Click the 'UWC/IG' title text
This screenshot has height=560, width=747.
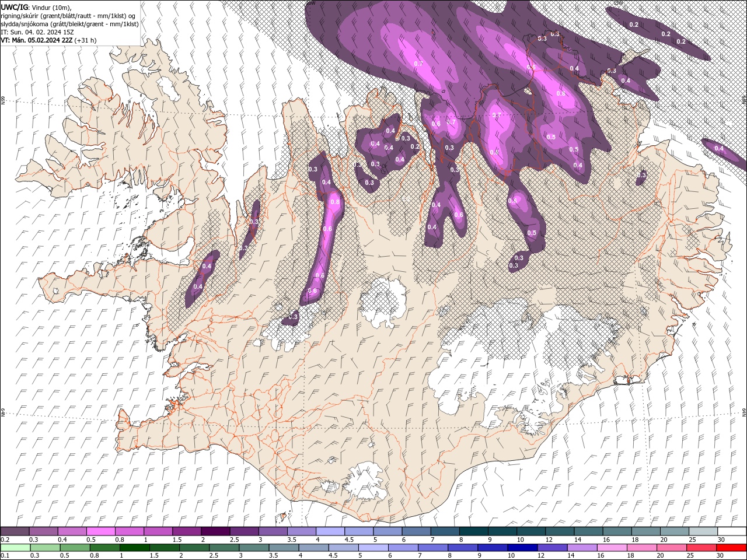click(x=14, y=7)
